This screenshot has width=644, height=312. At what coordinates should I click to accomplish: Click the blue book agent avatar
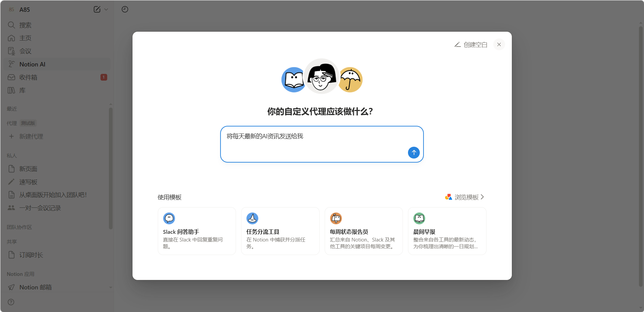pos(293,80)
